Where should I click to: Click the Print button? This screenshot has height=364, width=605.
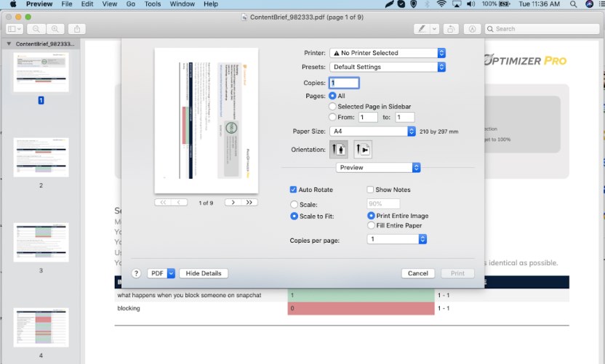[457, 273]
